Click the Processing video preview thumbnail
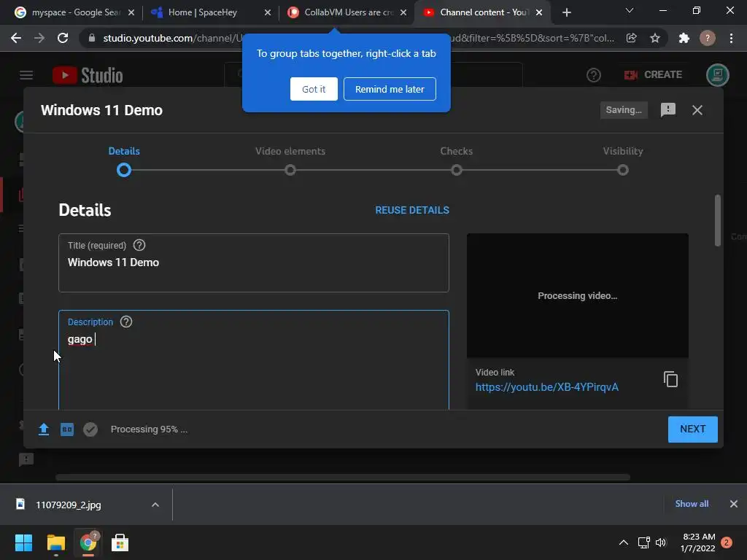 pos(578,295)
